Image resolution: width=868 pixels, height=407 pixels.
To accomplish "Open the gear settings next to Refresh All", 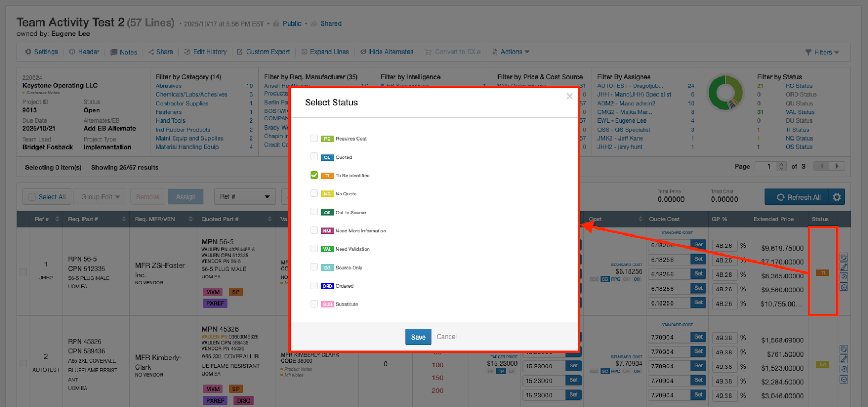I will pyautogui.click(x=837, y=197).
